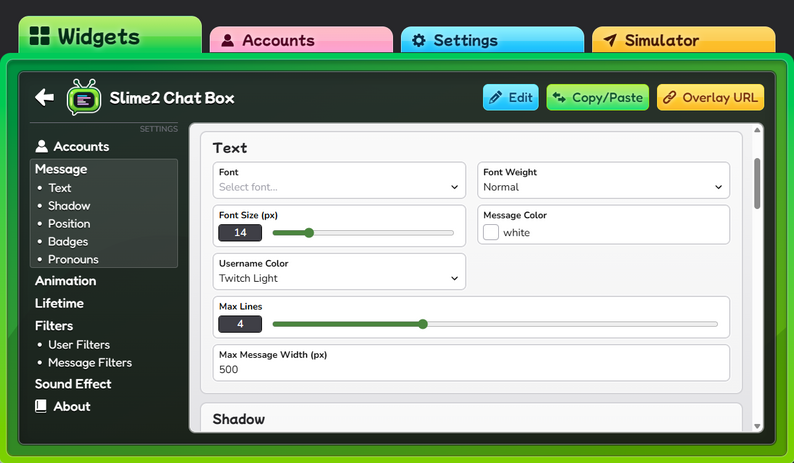The image size is (794, 463).
Task: Jump to Shadow in the sidebar
Action: 69,206
